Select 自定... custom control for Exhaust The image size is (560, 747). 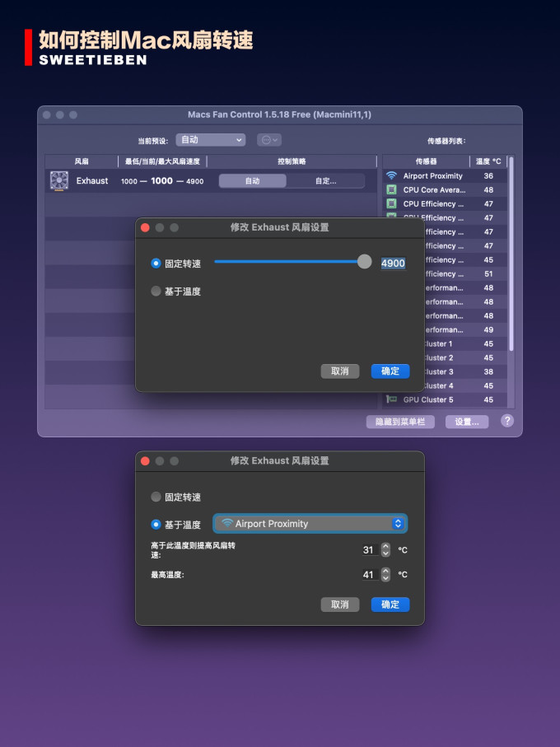(x=326, y=181)
